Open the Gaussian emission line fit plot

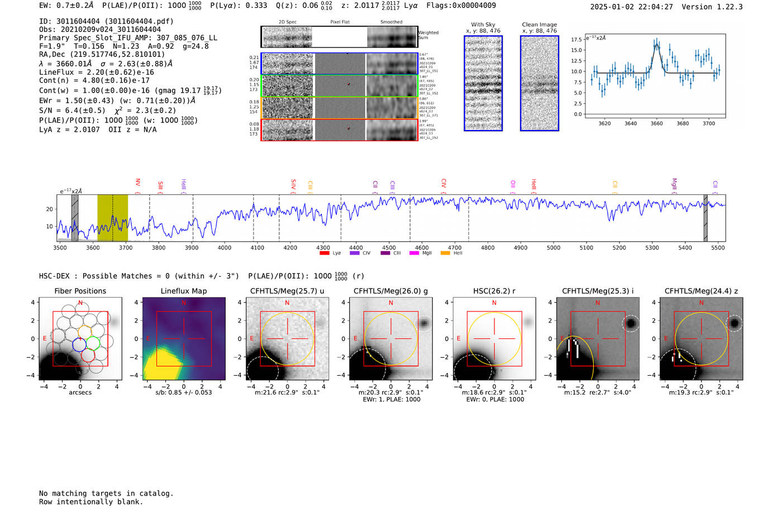click(x=655, y=76)
